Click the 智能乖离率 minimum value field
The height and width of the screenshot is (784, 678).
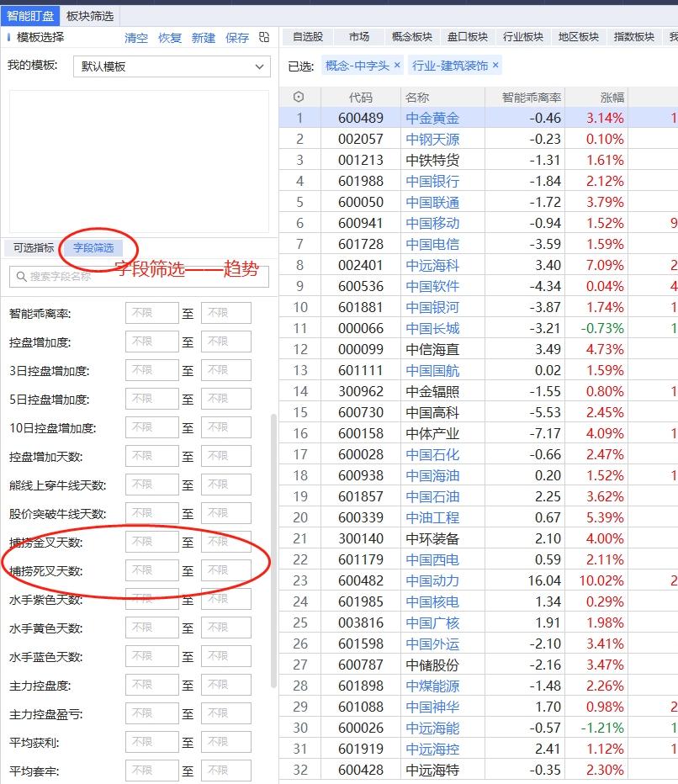[x=151, y=314]
